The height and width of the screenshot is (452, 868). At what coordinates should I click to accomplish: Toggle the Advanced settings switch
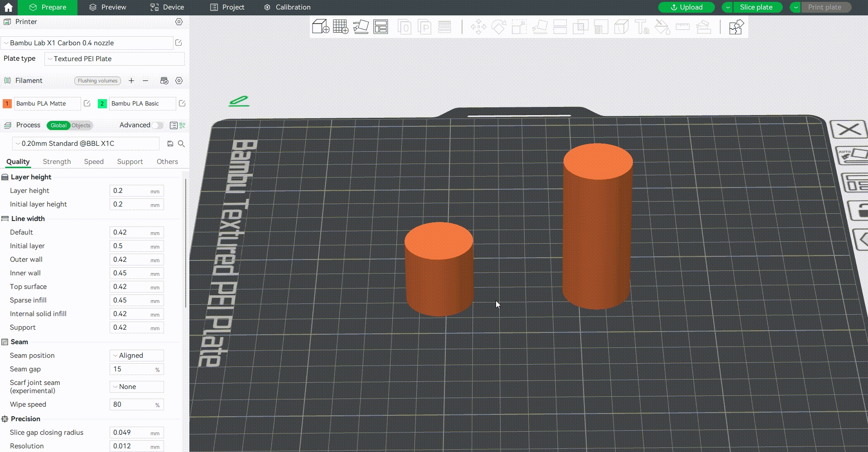point(158,125)
